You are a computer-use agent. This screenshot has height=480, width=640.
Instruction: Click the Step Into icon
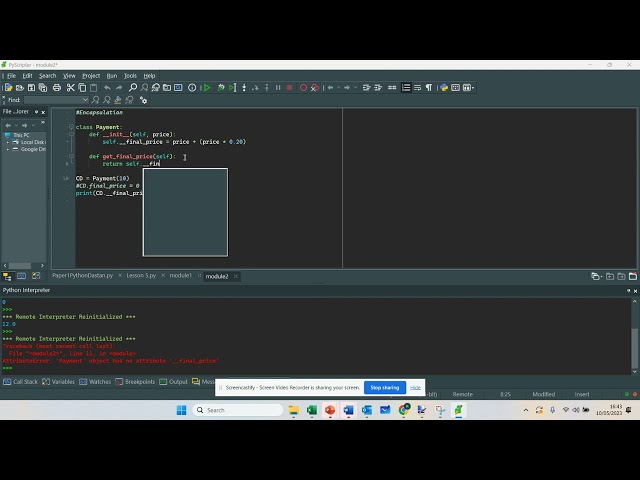(x=244, y=88)
